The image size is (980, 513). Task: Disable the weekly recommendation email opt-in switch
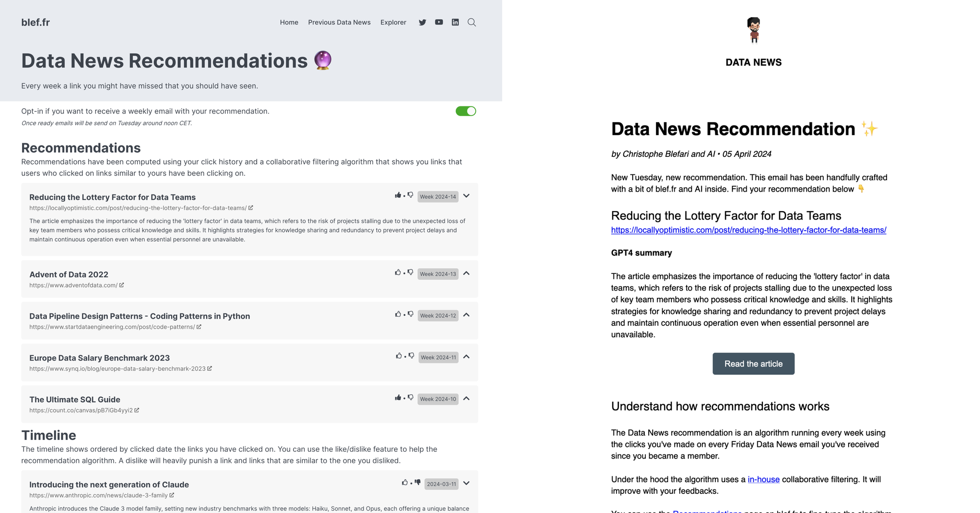[466, 111]
